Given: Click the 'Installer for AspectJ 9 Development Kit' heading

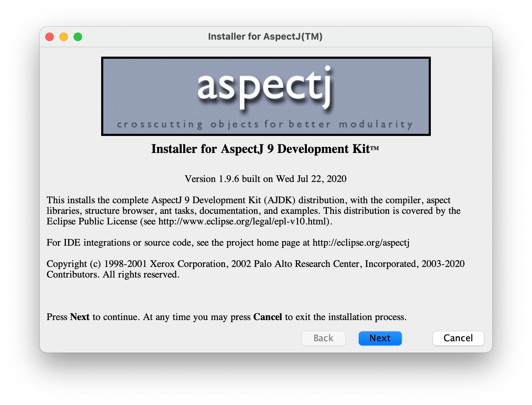Looking at the screenshot, I should 260,149.
